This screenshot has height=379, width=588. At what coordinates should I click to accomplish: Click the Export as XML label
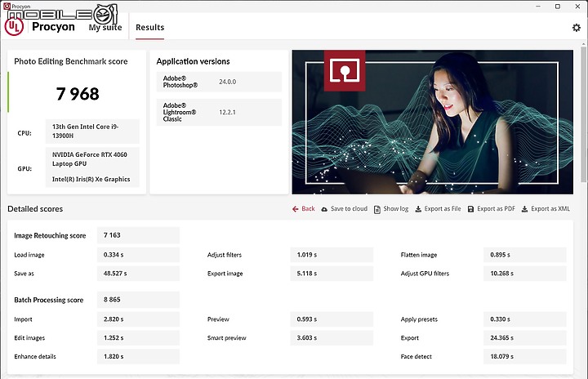pos(550,208)
